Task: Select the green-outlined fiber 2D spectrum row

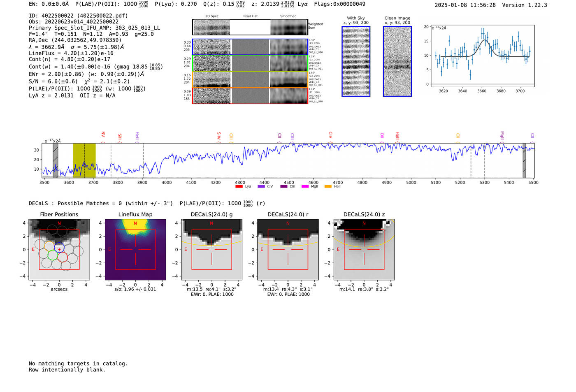Action: [250, 63]
